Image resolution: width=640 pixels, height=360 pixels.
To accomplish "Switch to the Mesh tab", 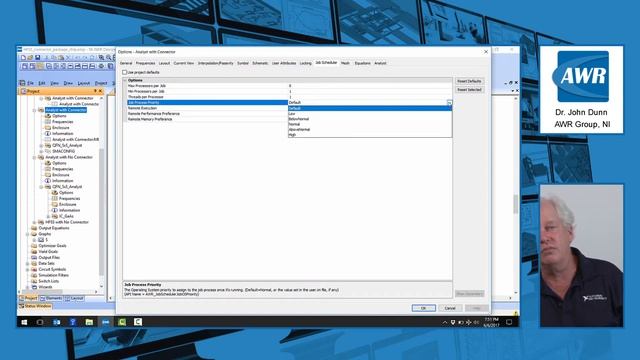I will click(345, 63).
